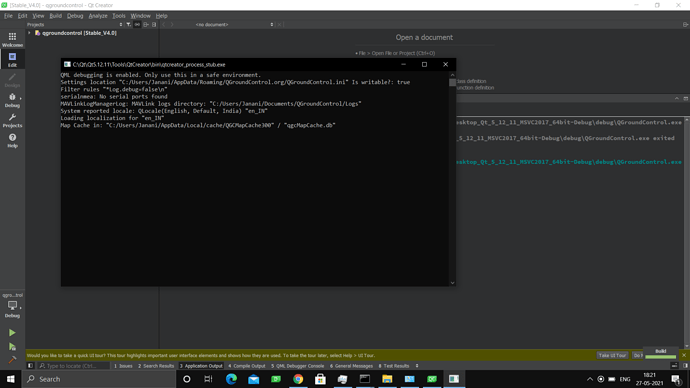Open the Analyze menu
The width and height of the screenshot is (690, 388).
pos(98,16)
